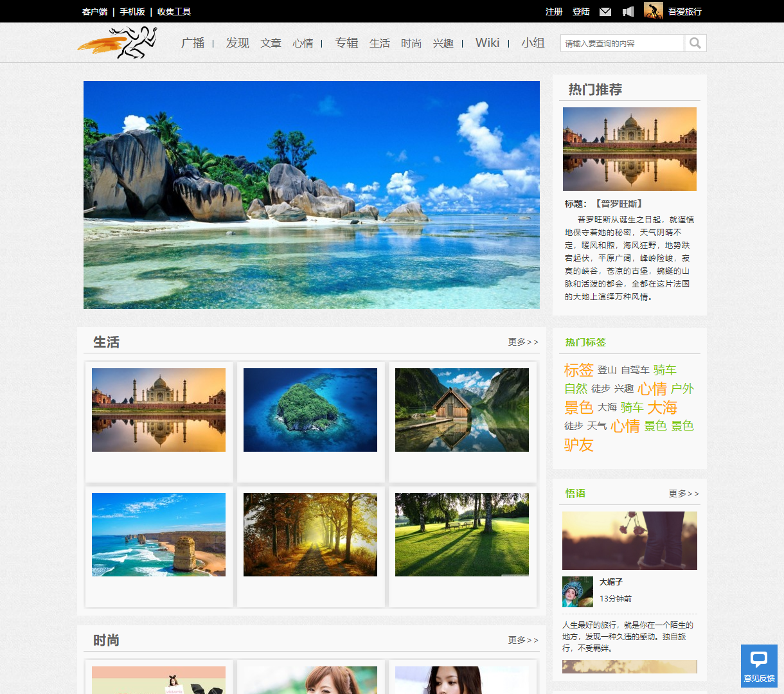
Task: Click 更多>> in the 悟语 panel
Action: [x=682, y=494]
